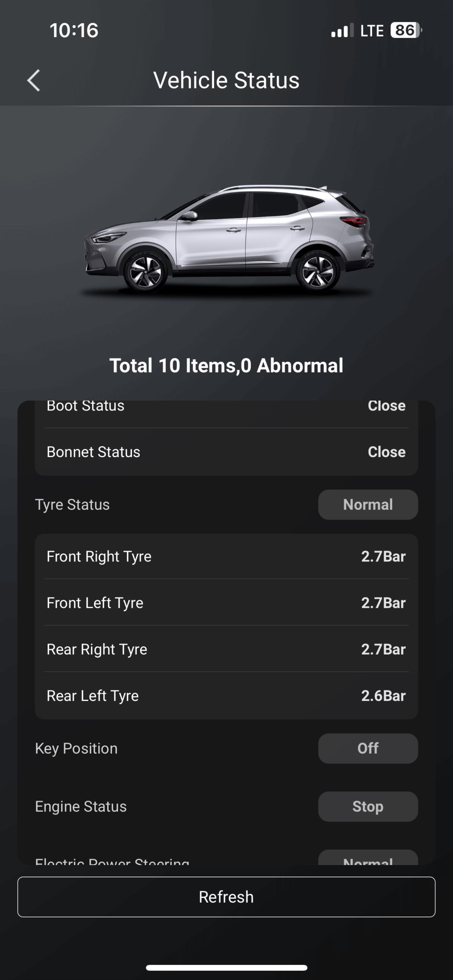Tap the Key Position Off badge
Screen dimensions: 453x980
[368, 748]
